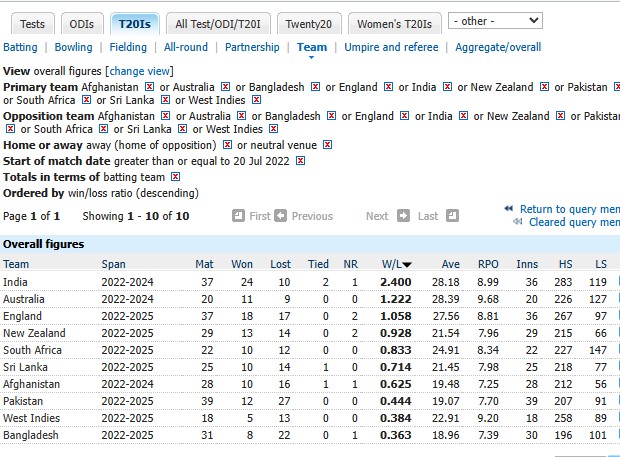
Task: Go to All-round records
Action: tap(186, 47)
